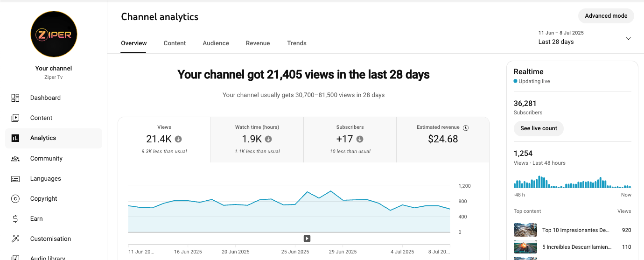
Task: Select the Watch time (hours) metric card
Action: coord(257,139)
